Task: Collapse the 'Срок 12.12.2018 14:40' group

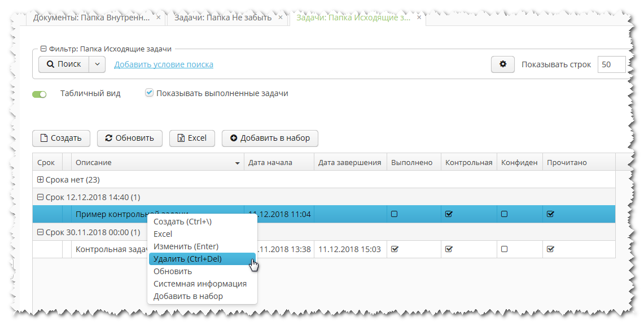Action: pyautogui.click(x=40, y=197)
